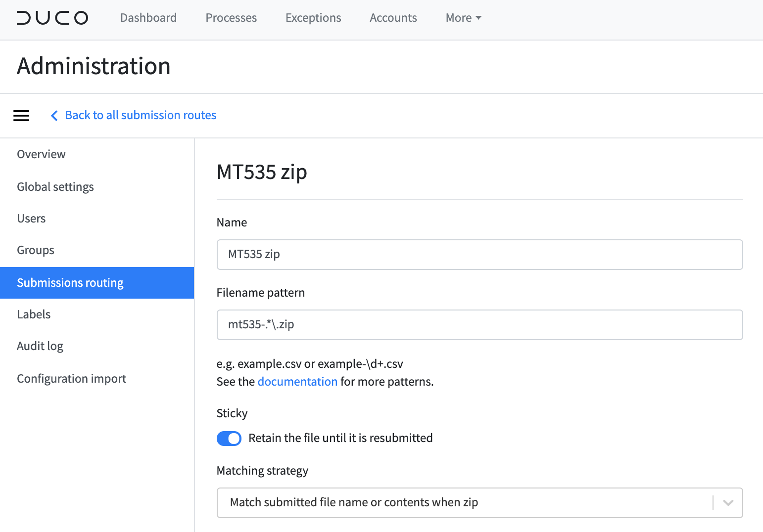Open the documentation link
Viewport: 763px width, 532px height.
click(x=297, y=382)
